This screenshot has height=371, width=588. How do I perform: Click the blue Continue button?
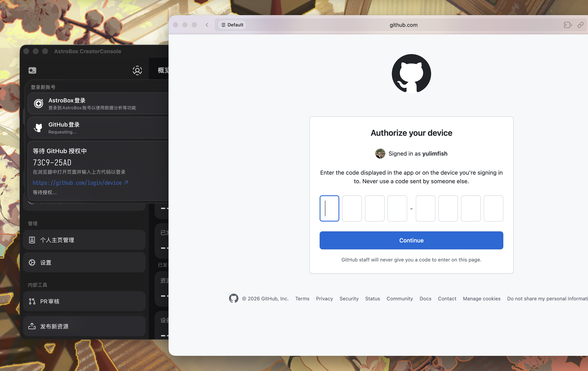click(411, 240)
